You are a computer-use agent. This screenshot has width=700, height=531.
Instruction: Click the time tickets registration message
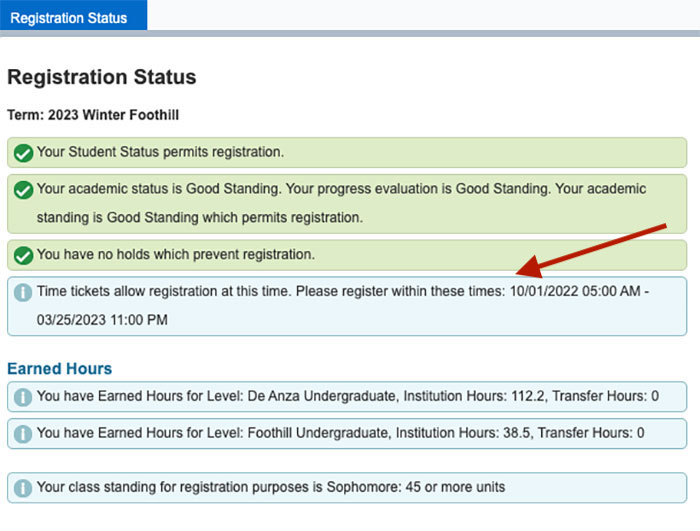[270, 291]
